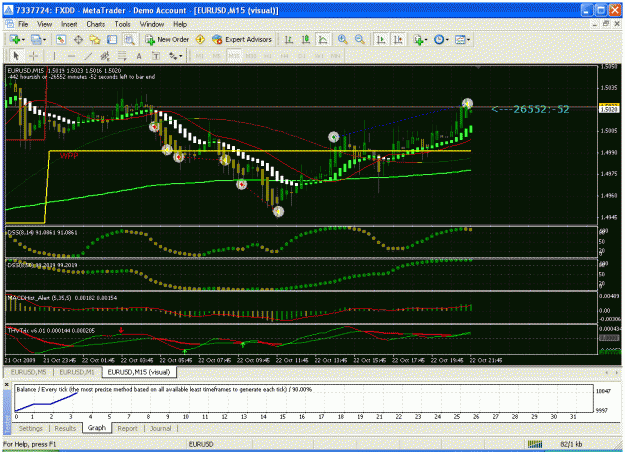Show the Data Window crosshair icon
The width and height of the screenshot is (625, 452).
pyautogui.click(x=78, y=39)
